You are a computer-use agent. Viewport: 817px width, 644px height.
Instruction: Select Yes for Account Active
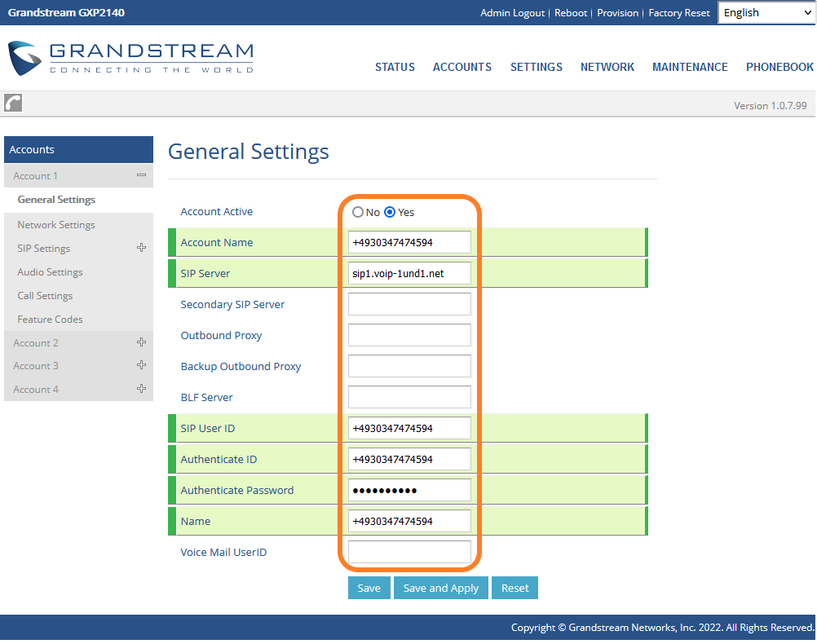pyautogui.click(x=390, y=212)
